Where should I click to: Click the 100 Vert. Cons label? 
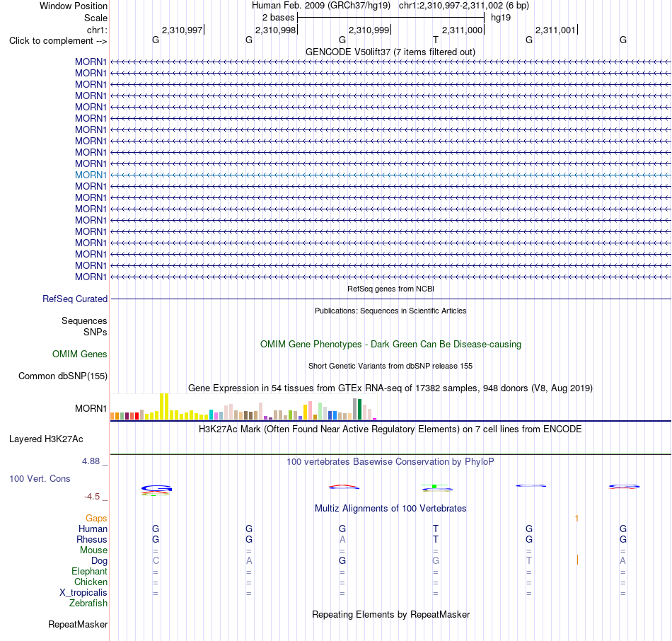point(40,478)
